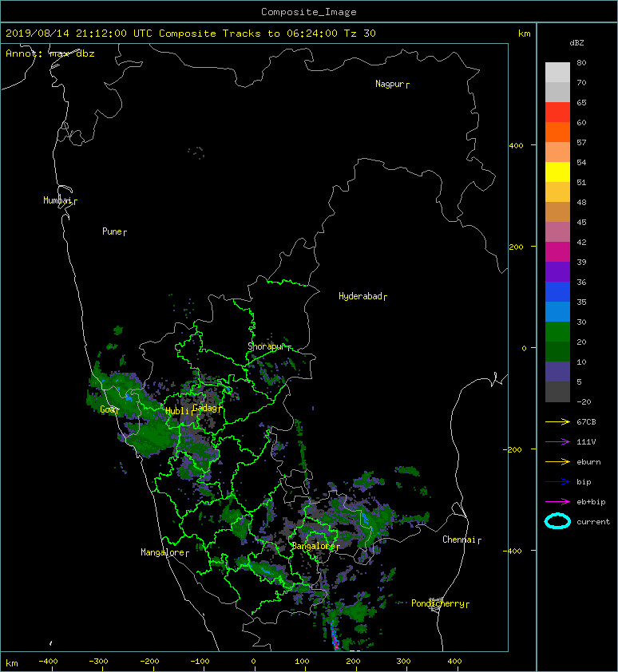Click the Annot: max dbz label
Viewport: 618px width, 672px height.
tap(50, 54)
